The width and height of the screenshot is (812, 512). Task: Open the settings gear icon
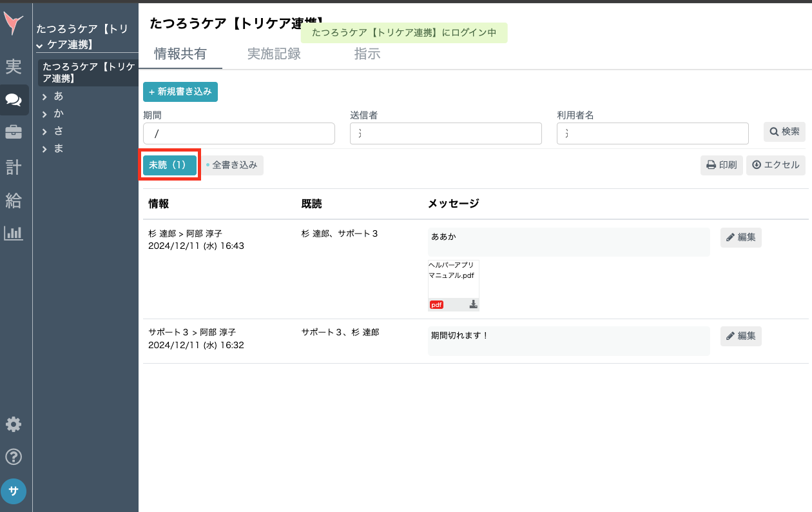click(14, 424)
